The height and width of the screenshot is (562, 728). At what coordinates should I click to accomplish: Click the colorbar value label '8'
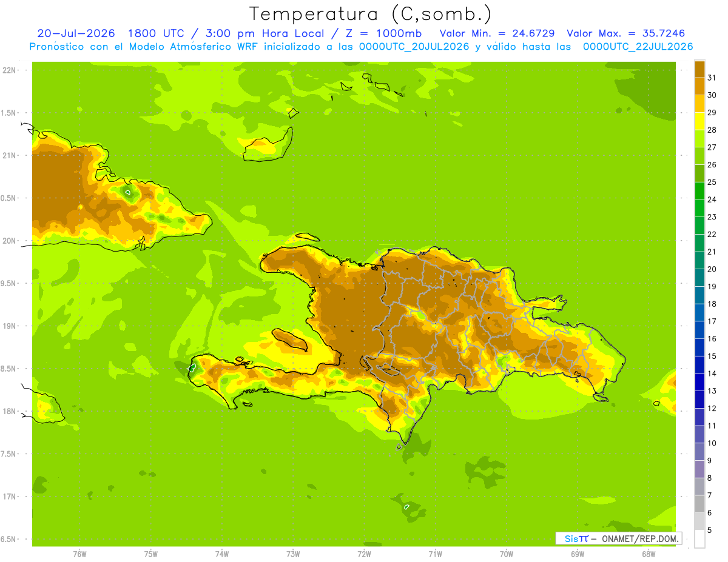(x=710, y=478)
